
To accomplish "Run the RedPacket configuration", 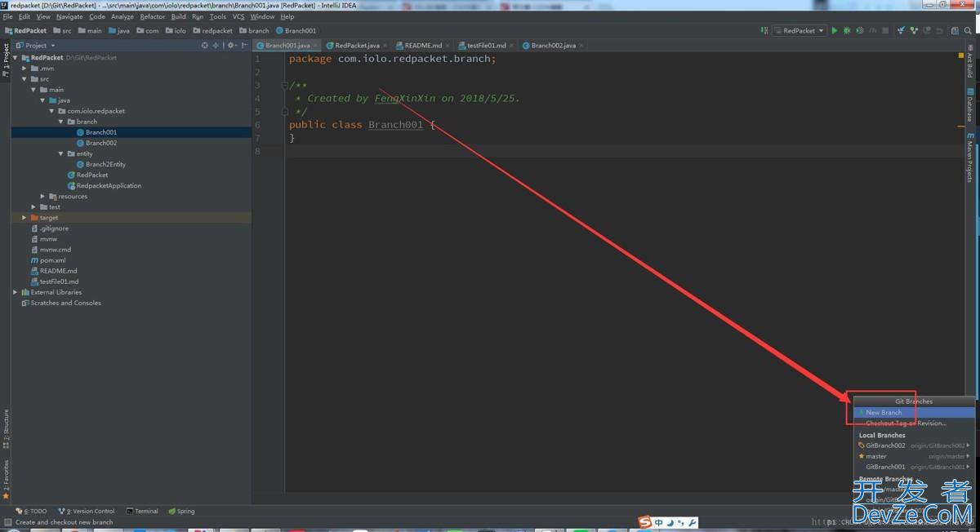I will pyautogui.click(x=835, y=31).
